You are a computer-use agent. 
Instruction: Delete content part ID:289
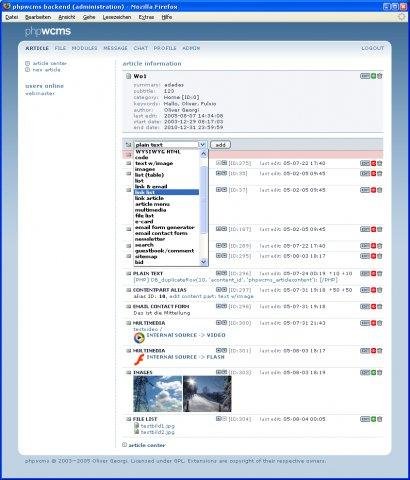380,246
